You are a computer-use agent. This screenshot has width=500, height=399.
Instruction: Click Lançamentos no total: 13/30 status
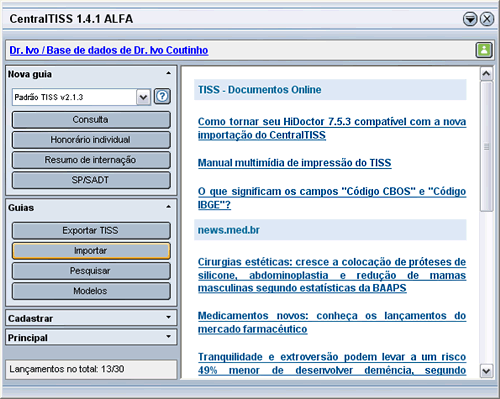67,369
